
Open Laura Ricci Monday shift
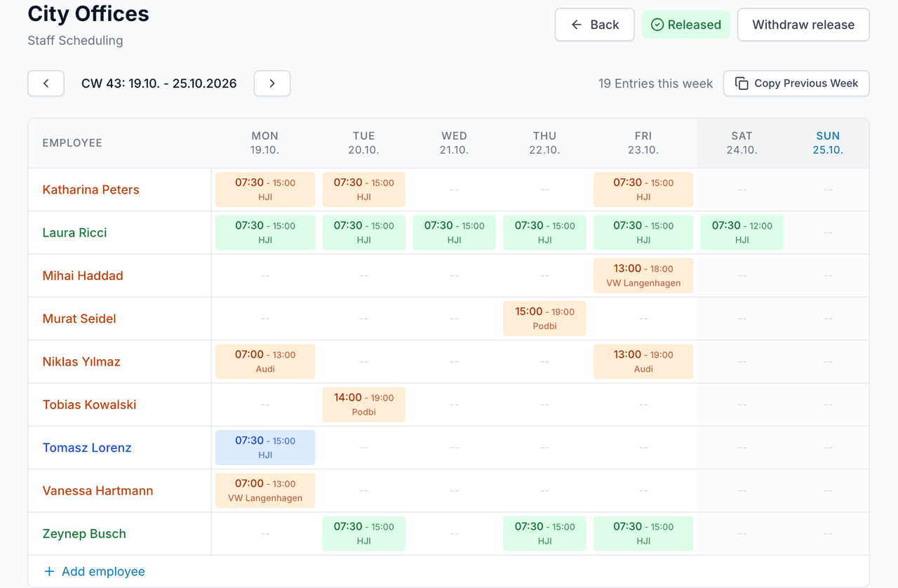click(265, 232)
